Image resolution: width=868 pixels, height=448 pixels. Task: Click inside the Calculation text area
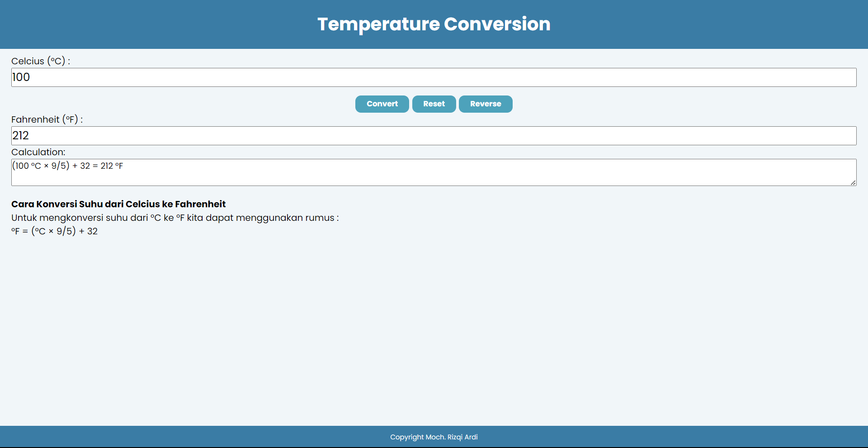(x=434, y=172)
